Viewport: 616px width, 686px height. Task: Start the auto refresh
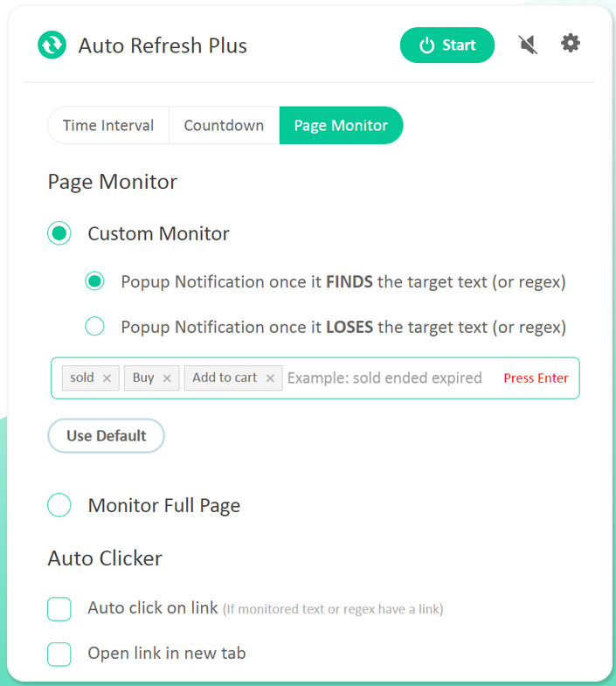point(447,45)
